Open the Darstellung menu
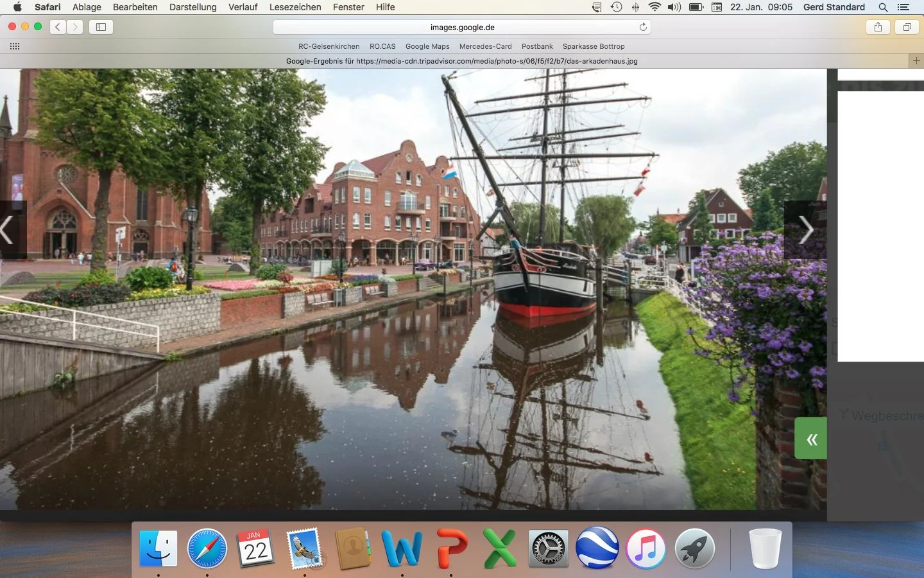The image size is (924, 578). point(193,7)
